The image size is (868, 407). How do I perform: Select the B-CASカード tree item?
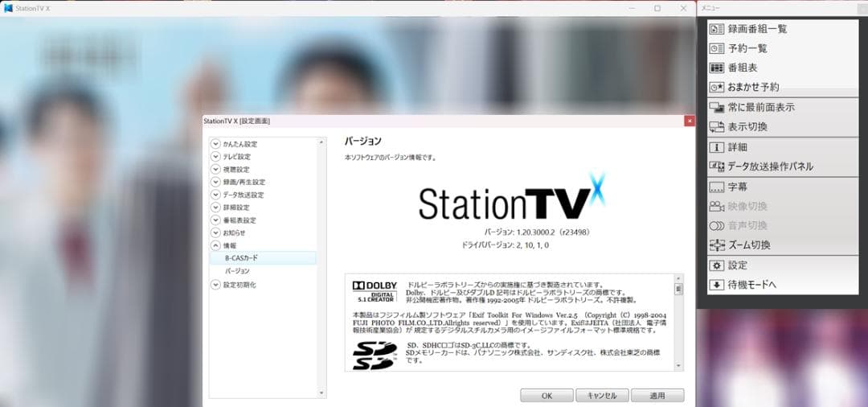click(x=241, y=258)
